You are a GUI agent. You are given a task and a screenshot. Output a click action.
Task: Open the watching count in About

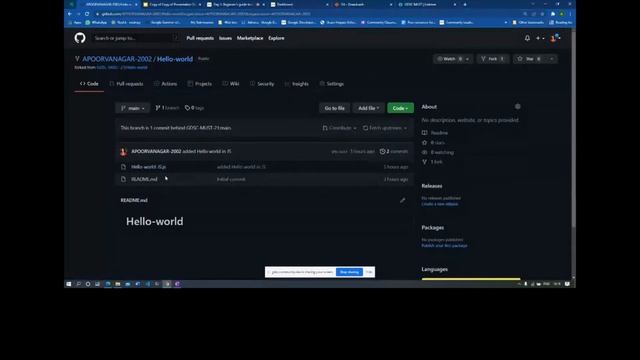click(x=438, y=152)
